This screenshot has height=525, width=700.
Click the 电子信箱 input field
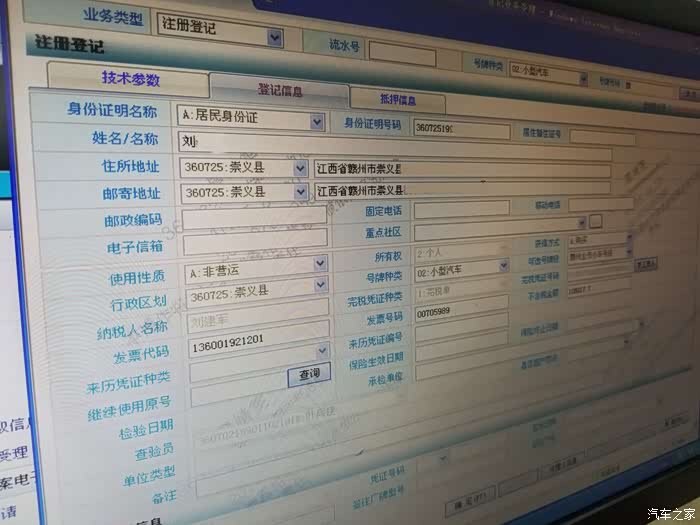(x=255, y=243)
